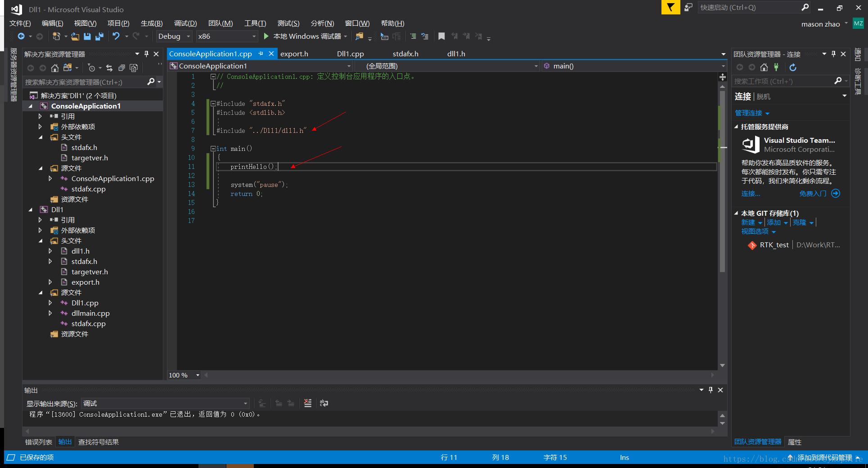This screenshot has height=468, width=868.
Task: Switch to the 属性 tab at bottom right
Action: 795,442
